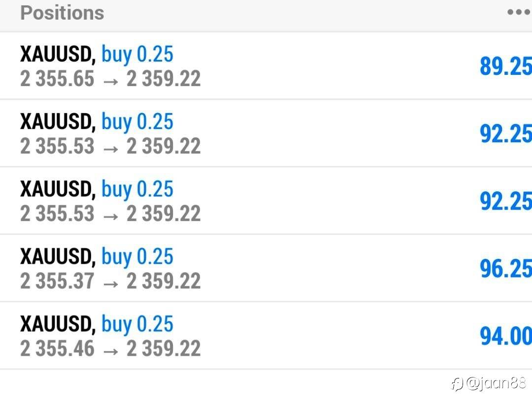Open the XAUUSD position with profit 94.00

click(266, 336)
